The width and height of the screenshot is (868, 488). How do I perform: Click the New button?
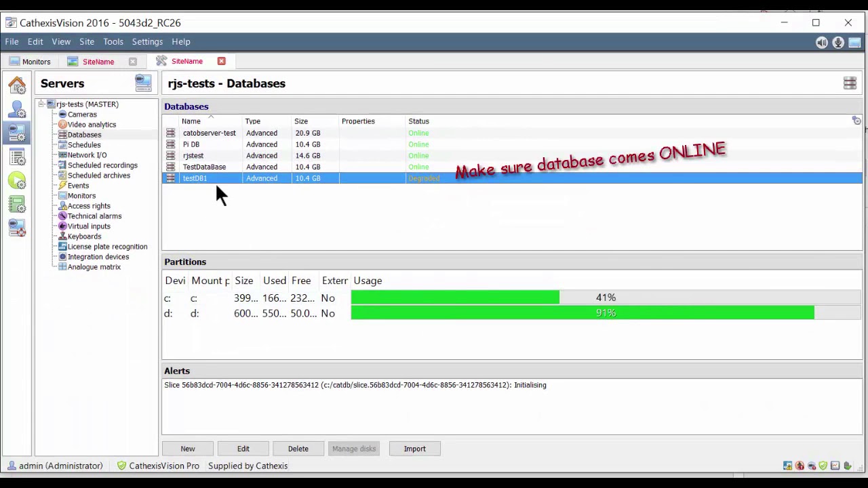[188, 449]
